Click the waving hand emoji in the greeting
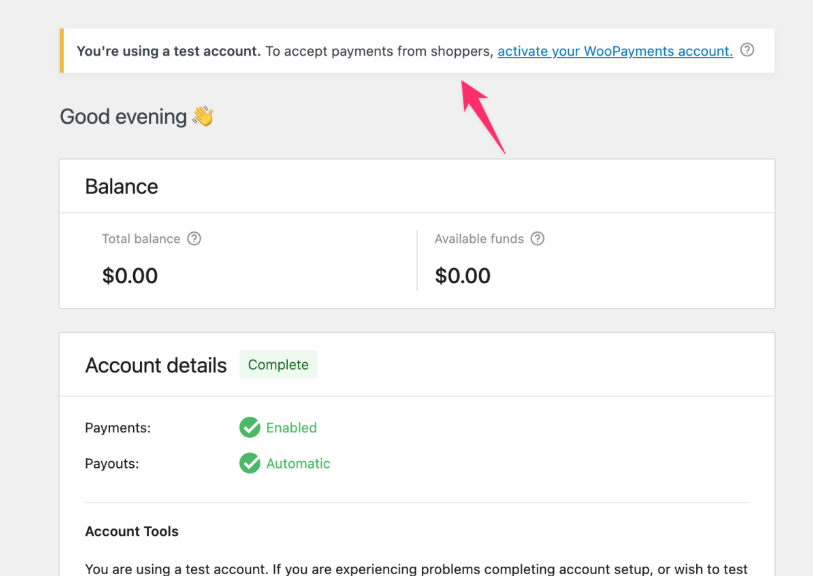This screenshot has width=813, height=576. coord(200,116)
